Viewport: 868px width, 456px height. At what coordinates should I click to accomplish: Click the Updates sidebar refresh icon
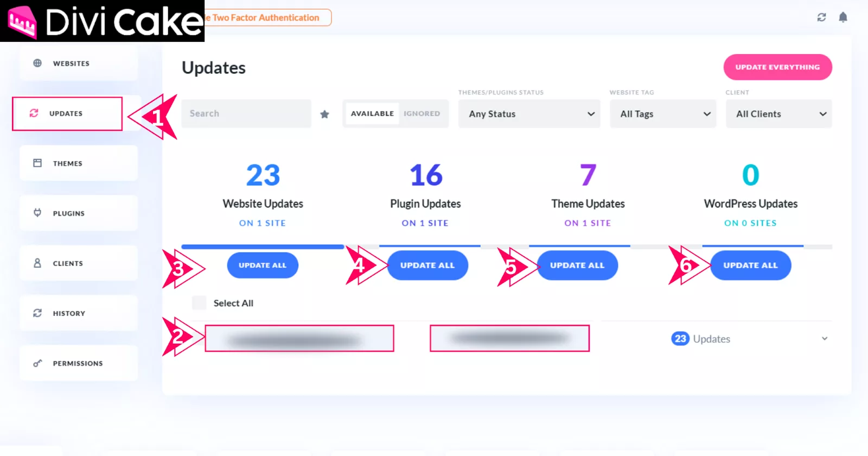coord(34,113)
